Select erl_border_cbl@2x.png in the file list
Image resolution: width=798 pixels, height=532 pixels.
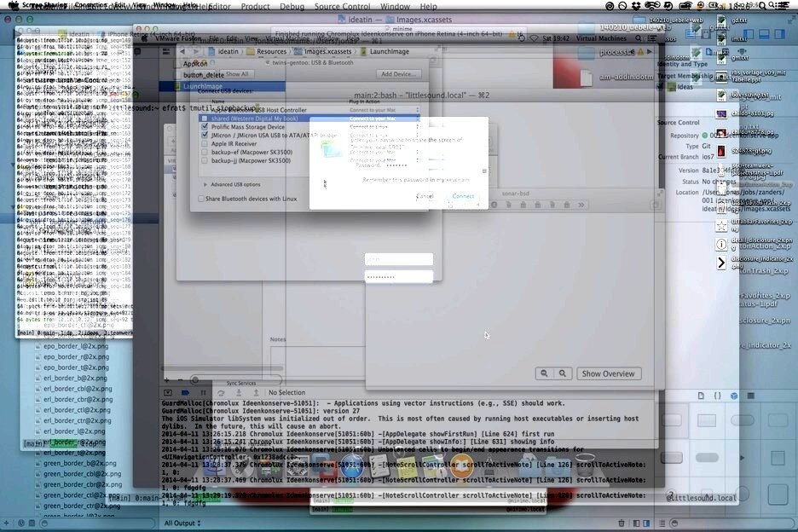coord(78,389)
